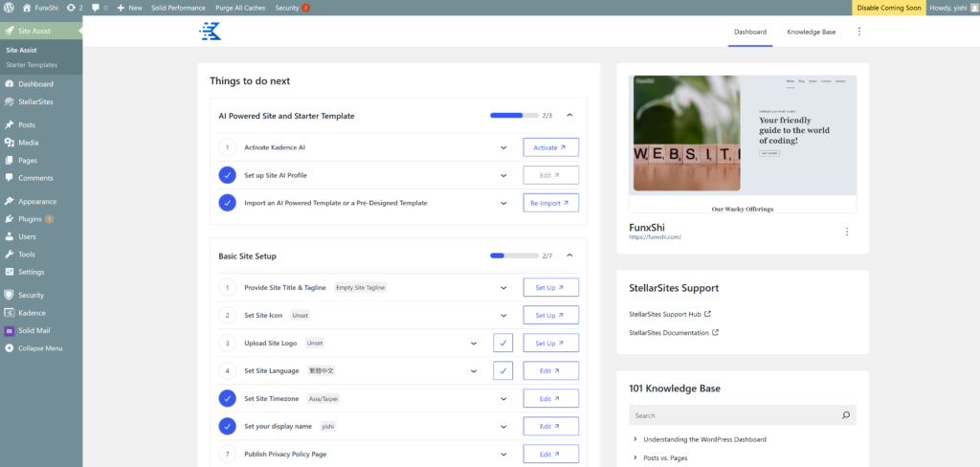Click the Kadence logo in header
Image resolution: width=980 pixels, height=467 pixels.
[210, 32]
